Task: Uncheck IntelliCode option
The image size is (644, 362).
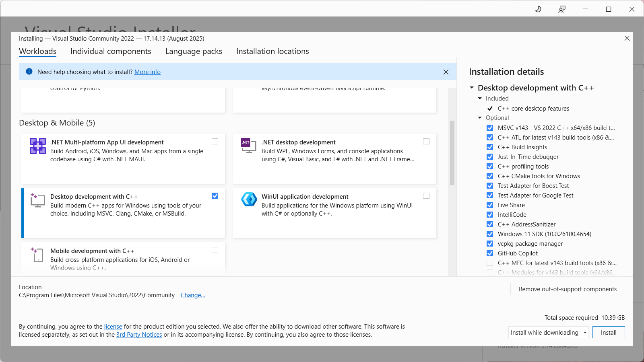Action: point(490,215)
